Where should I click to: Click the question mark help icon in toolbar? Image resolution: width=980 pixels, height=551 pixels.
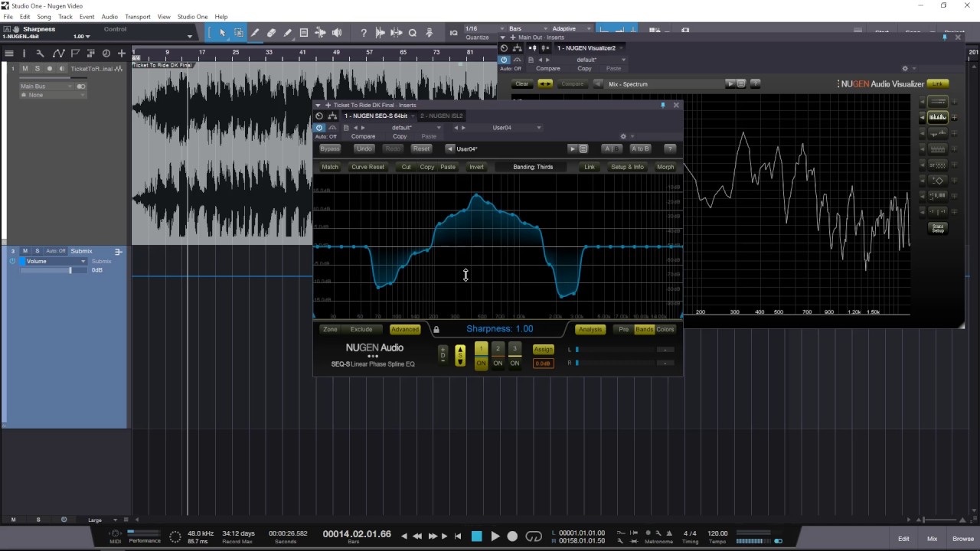tap(364, 33)
